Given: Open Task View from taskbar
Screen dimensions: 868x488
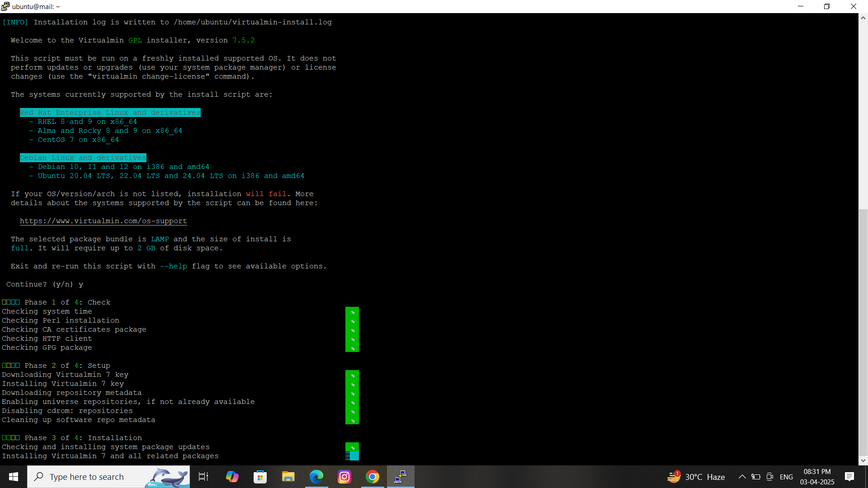Looking at the screenshot, I should pos(203,477).
